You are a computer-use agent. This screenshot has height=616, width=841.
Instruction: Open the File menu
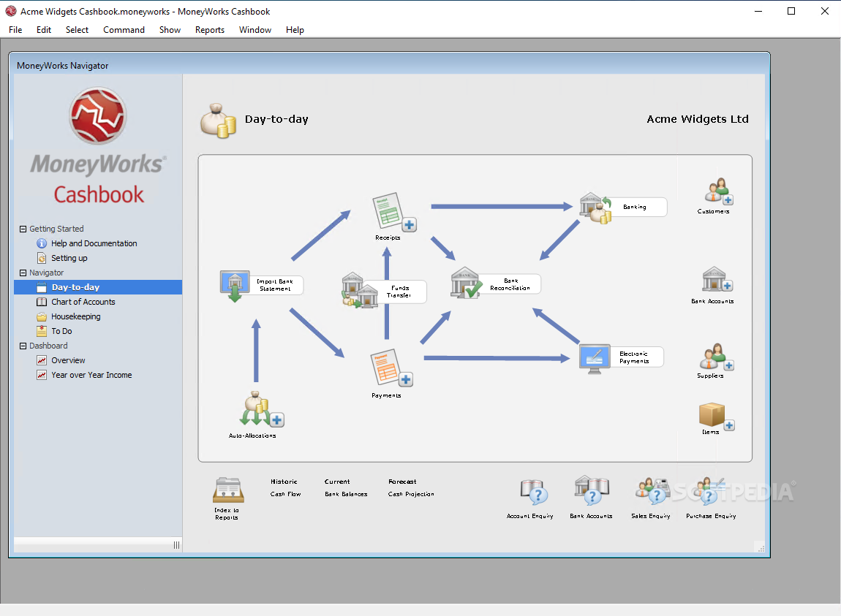coord(15,30)
